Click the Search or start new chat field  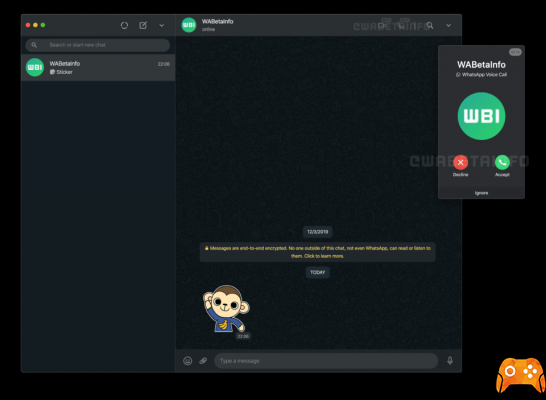click(98, 45)
